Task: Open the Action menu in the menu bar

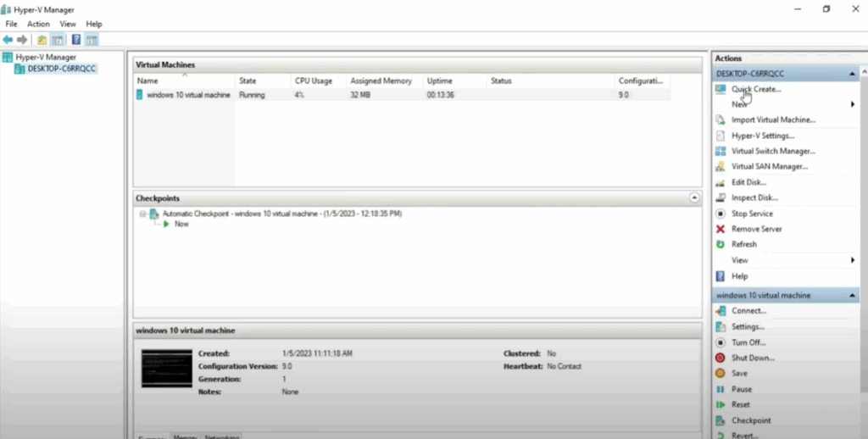Action: [38, 25]
